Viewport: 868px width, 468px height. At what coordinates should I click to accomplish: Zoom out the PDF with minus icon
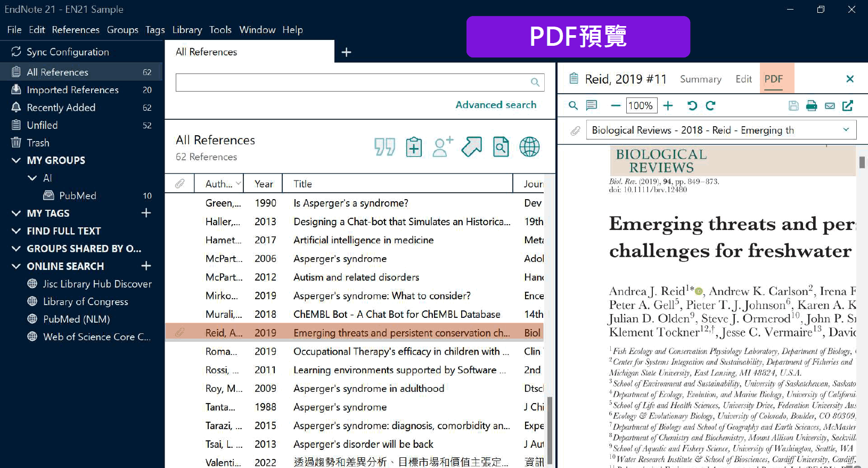[x=616, y=105]
